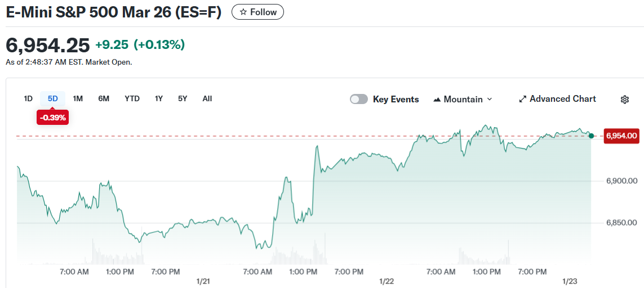The height and width of the screenshot is (288, 644).
Task: Open chart settings gear icon
Action: [x=624, y=100]
